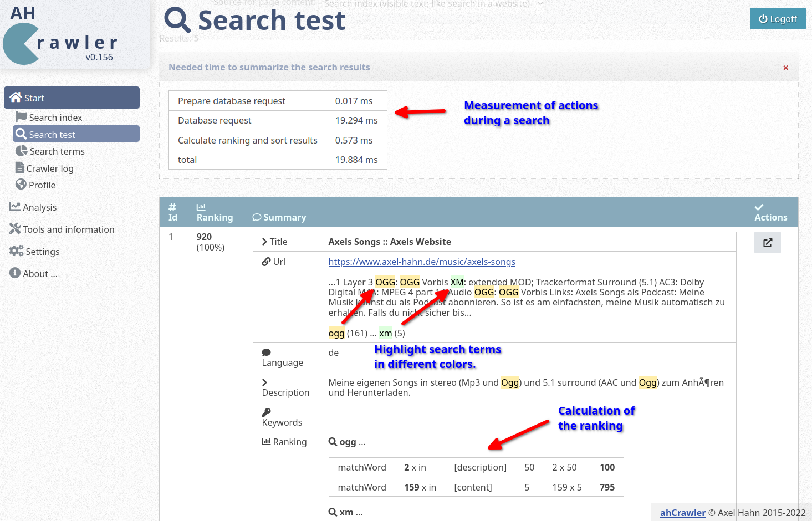This screenshot has width=812, height=521.
Task: Click the Search index flag icon
Action: click(21, 117)
